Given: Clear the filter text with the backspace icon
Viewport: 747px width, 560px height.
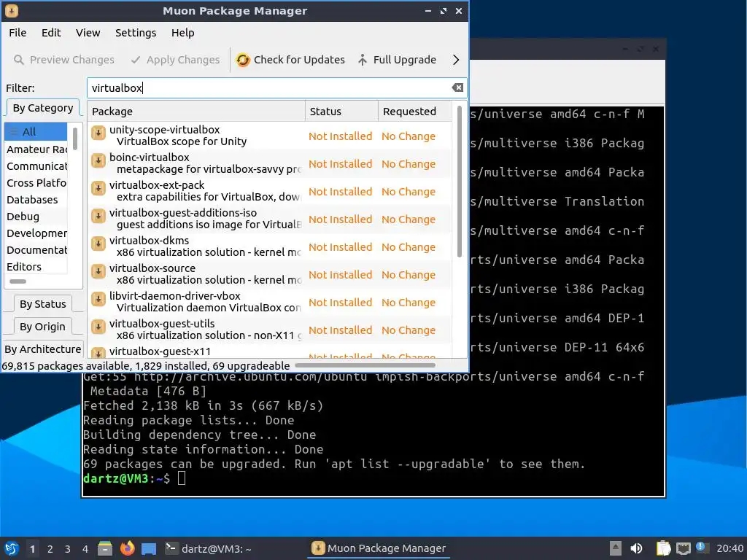Looking at the screenshot, I should click(457, 87).
